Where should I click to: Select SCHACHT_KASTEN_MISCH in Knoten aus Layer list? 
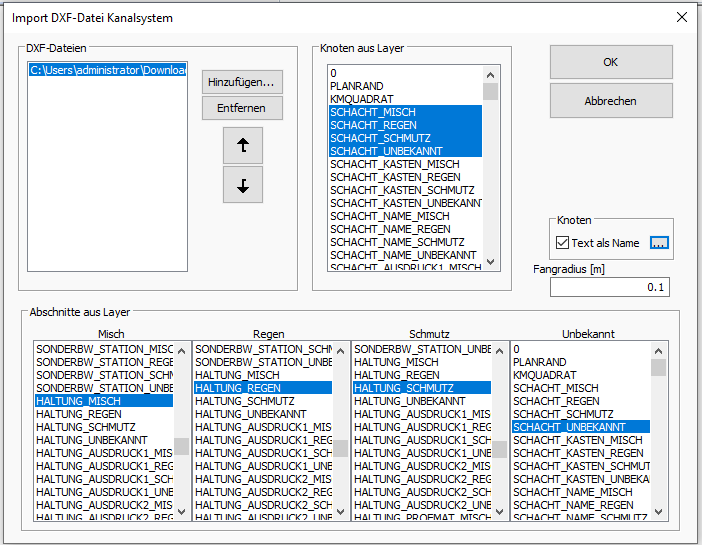point(394,164)
